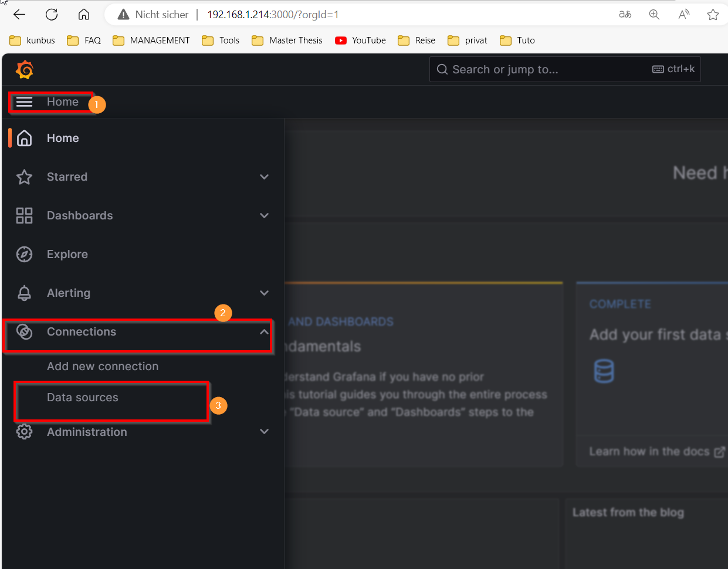Viewport: 728px width, 569px height.
Task: Select Data sources submenu item
Action: tap(83, 397)
